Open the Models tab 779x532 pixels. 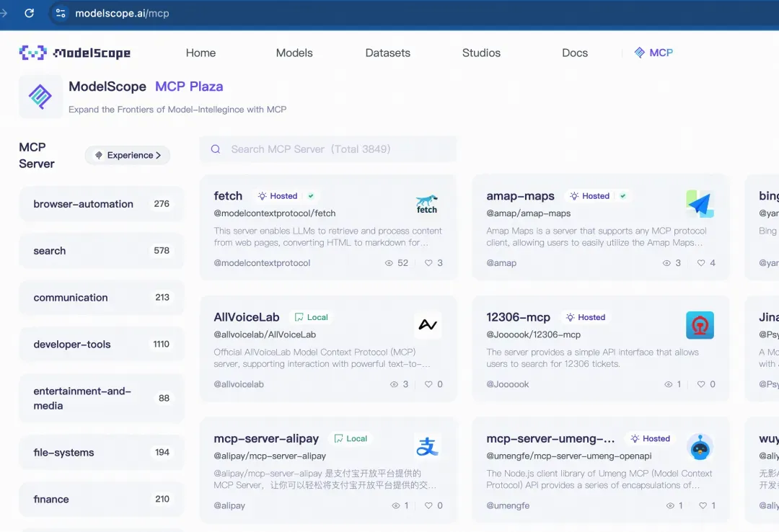pyautogui.click(x=294, y=53)
